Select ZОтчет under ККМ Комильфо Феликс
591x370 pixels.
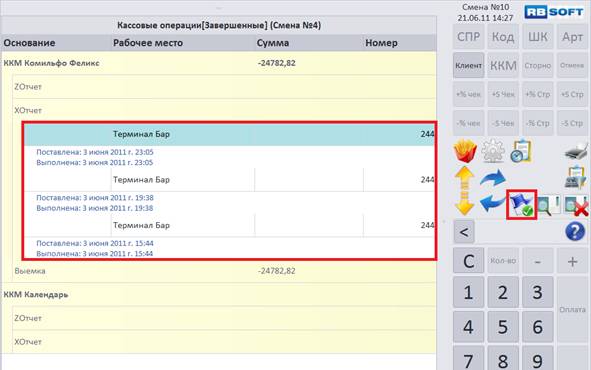pos(225,87)
